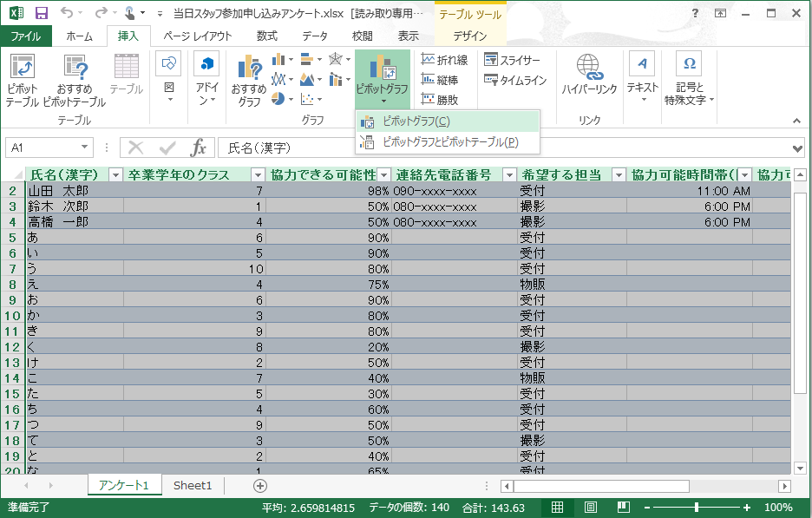812x518 pixels.
Task: Switch to Page Break Preview in the status bar
Action: coord(624,507)
